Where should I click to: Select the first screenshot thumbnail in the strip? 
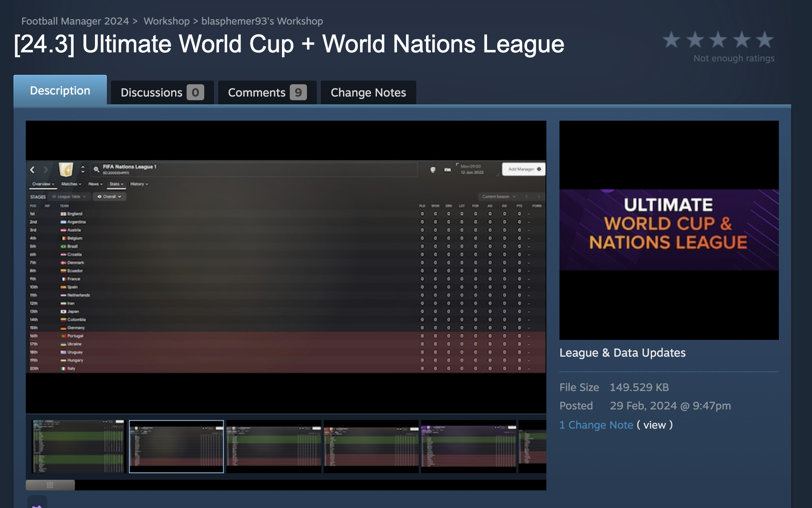tap(78, 446)
